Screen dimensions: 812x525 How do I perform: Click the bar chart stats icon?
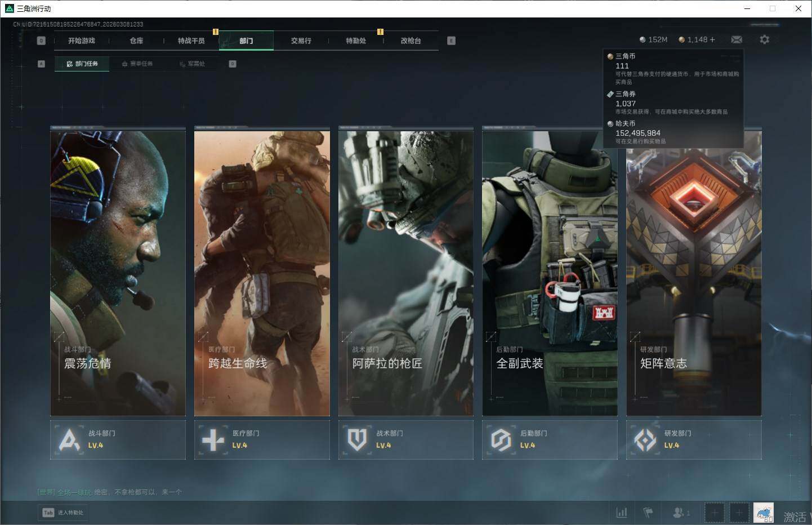[x=622, y=513]
